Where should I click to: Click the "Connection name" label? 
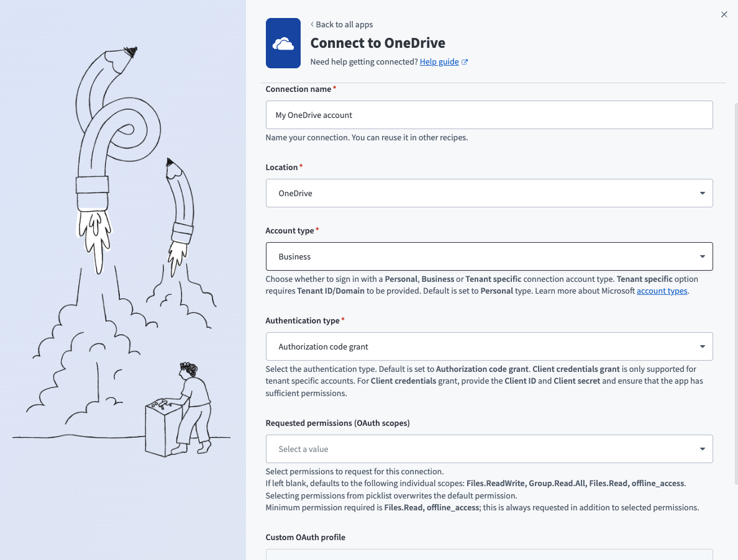pos(298,89)
